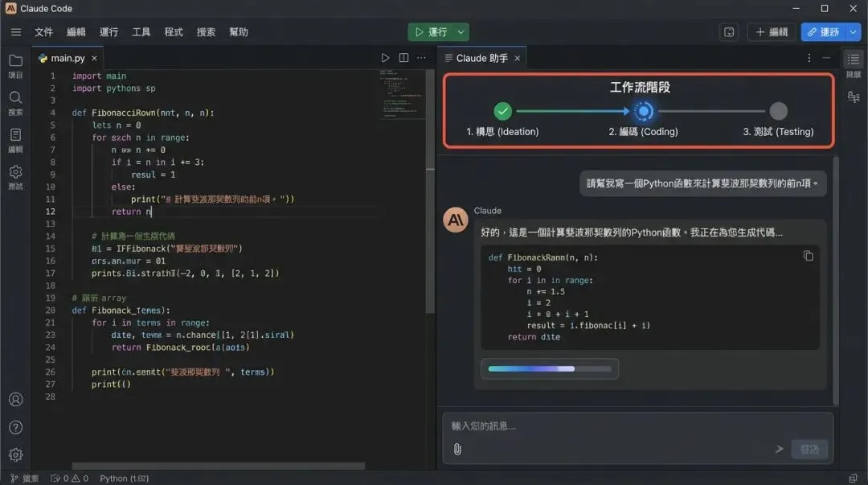Image resolution: width=868 pixels, height=485 pixels.
Task: Open the 運行 menu in menu bar
Action: click(108, 32)
